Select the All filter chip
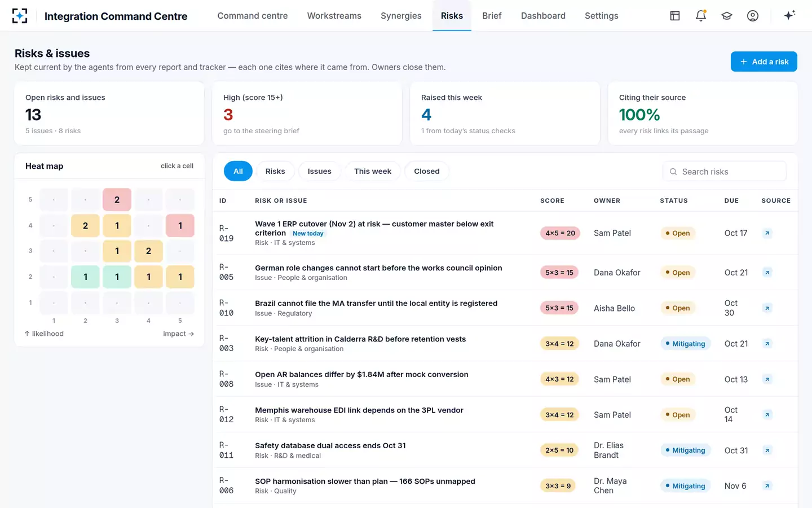The width and height of the screenshot is (812, 508). point(238,171)
